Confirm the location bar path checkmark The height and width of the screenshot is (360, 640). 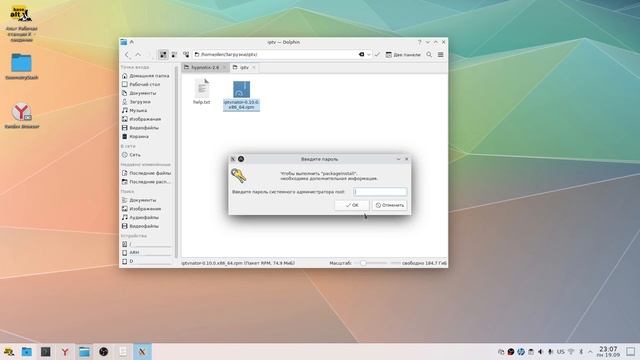tap(377, 54)
